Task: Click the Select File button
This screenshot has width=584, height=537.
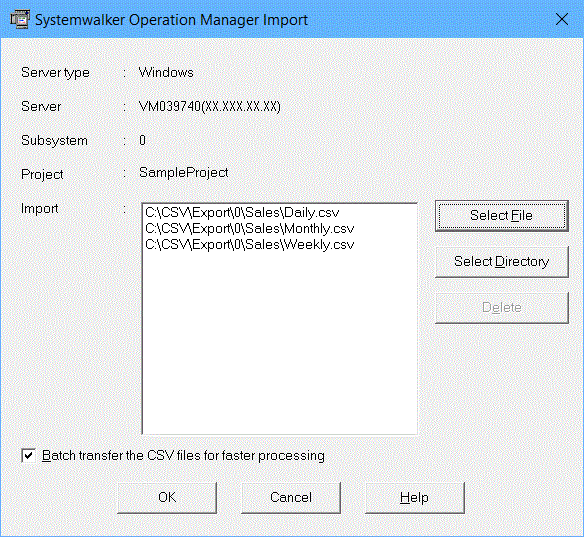Action: (x=502, y=216)
